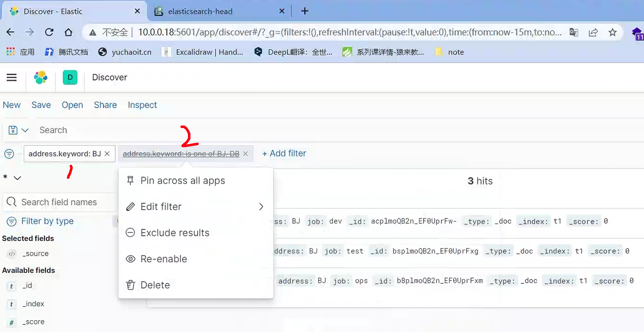Reload the page with browser refresh icon

[49, 32]
